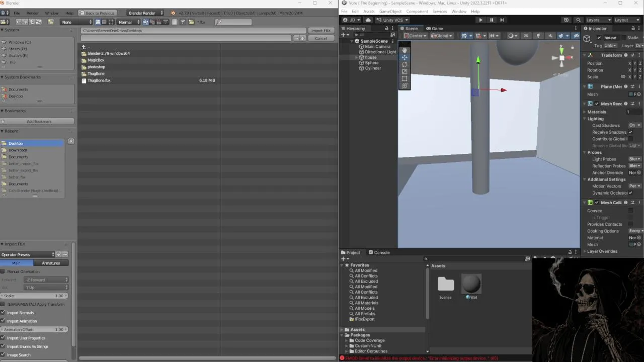Select the Move tool in Scene toolbar
Image resolution: width=644 pixels, height=362 pixels.
tap(405, 57)
